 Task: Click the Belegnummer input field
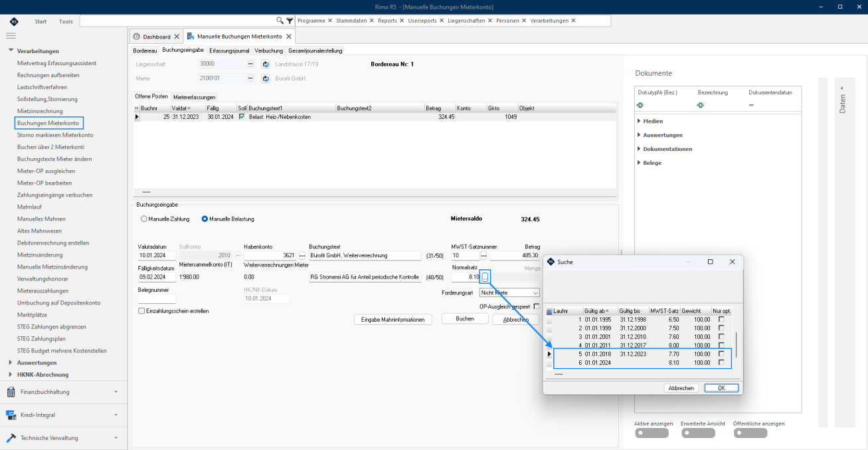pos(157,298)
